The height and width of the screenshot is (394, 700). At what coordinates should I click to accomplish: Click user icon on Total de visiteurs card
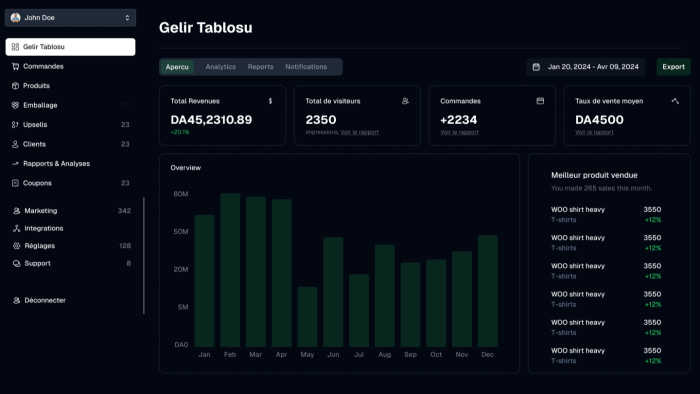tap(405, 101)
